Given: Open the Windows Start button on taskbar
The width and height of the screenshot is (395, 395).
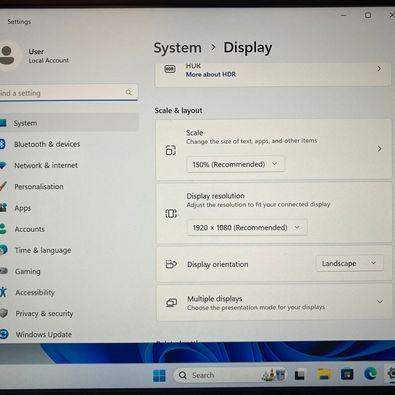Looking at the screenshot, I should pos(159,376).
